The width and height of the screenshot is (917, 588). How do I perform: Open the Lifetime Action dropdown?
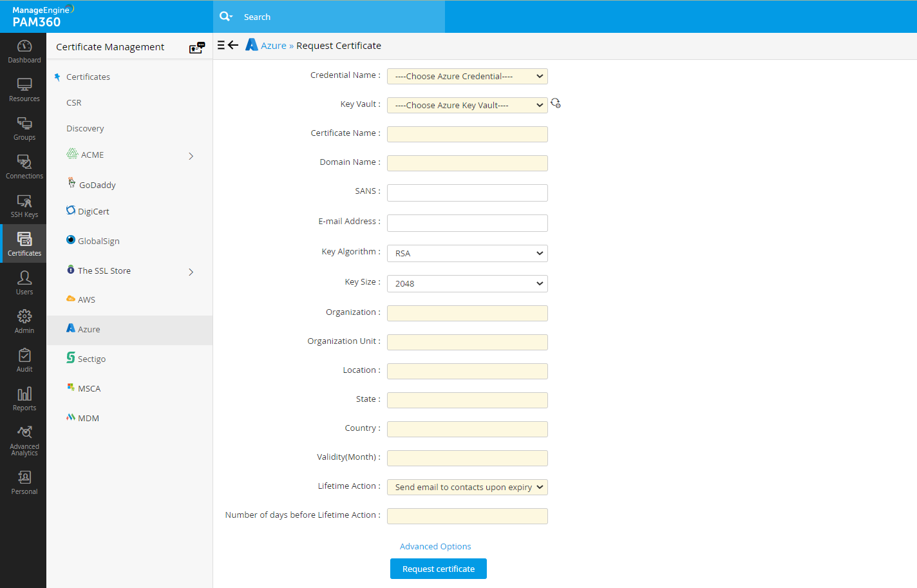tap(467, 487)
